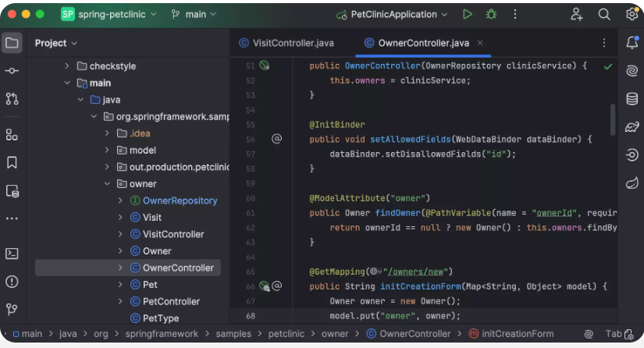The image size is (644, 348).
Task: Collapse the owner package
Action: [107, 184]
